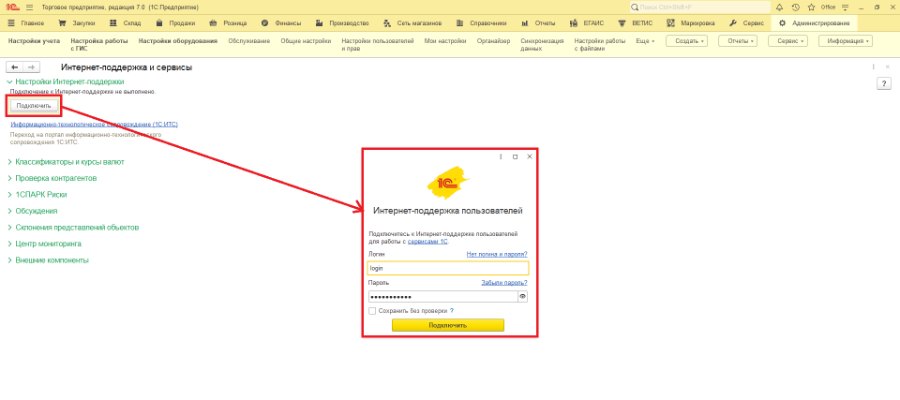Maximize the login dialog window
The height and width of the screenshot is (400, 900).
point(515,156)
